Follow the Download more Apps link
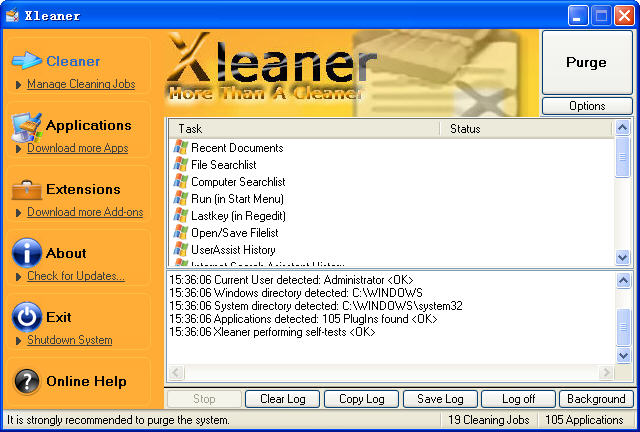 78,148
